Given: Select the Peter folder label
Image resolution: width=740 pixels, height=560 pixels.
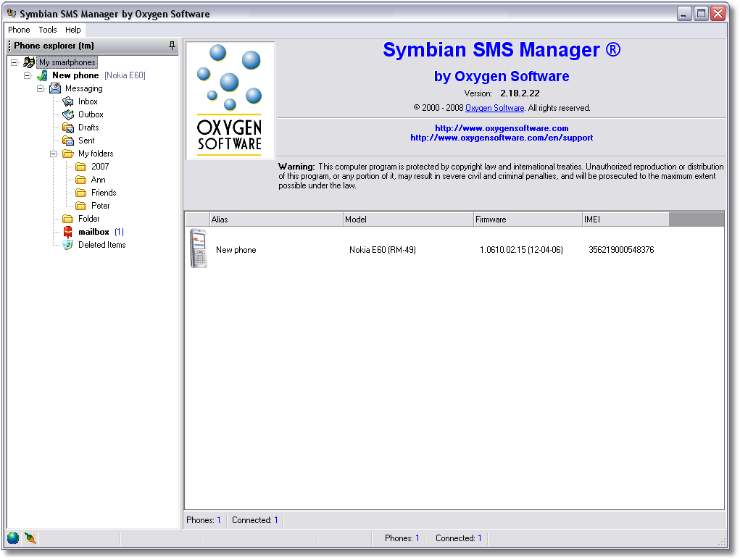Looking at the screenshot, I should click(101, 206).
